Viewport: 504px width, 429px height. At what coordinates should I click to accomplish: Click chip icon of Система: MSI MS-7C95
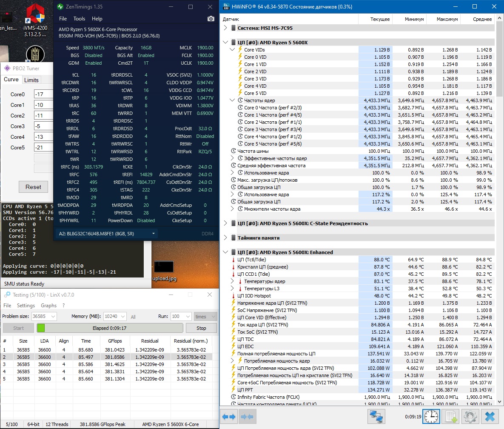(233, 28)
